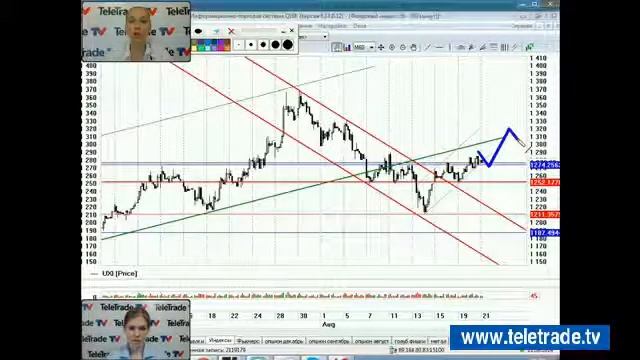Click the zoom out magnifier icon
Screen dimensions: 640x360
403,47
